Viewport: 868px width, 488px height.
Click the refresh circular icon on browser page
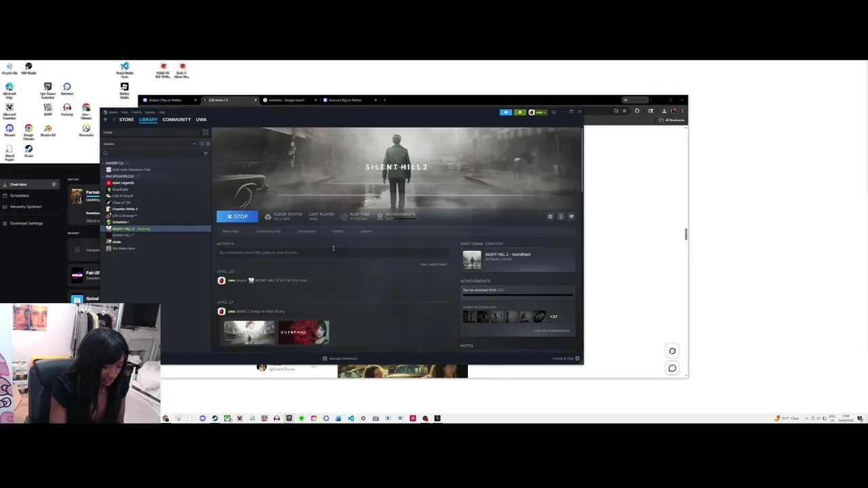672,351
